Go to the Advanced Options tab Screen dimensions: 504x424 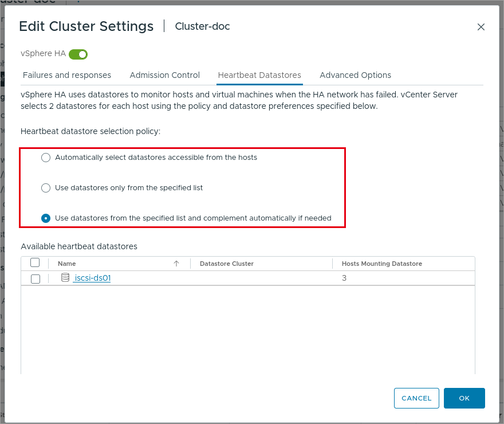[355, 75]
